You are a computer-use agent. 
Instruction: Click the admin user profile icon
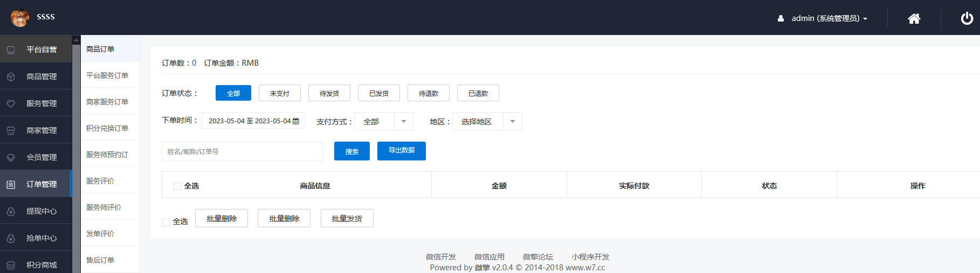(x=781, y=18)
